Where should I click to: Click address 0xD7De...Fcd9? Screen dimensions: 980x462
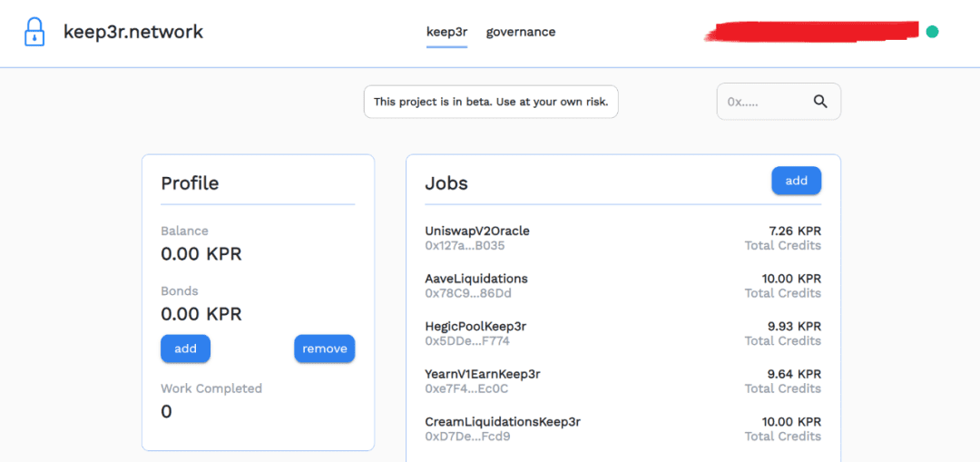click(467, 436)
